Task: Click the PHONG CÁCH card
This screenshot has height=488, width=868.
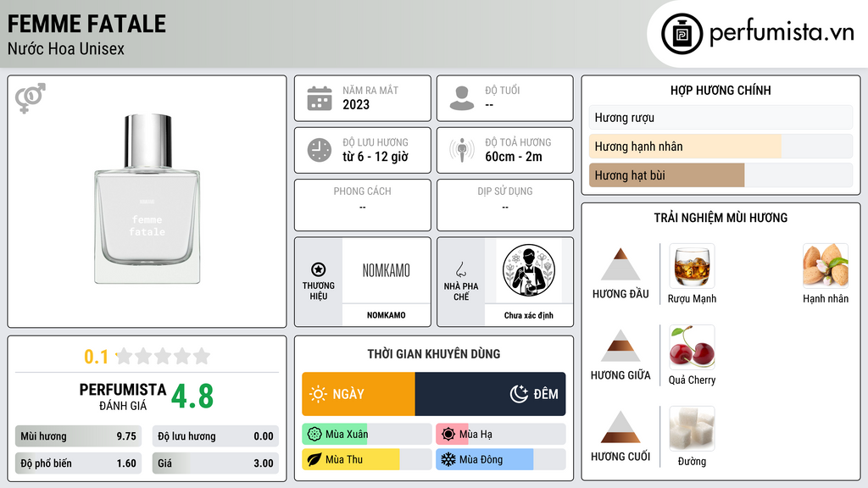Action: (363, 205)
